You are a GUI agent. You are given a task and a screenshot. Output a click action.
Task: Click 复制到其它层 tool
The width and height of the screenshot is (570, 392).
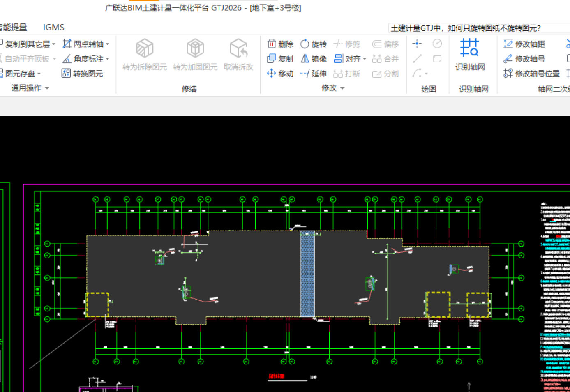(24, 44)
